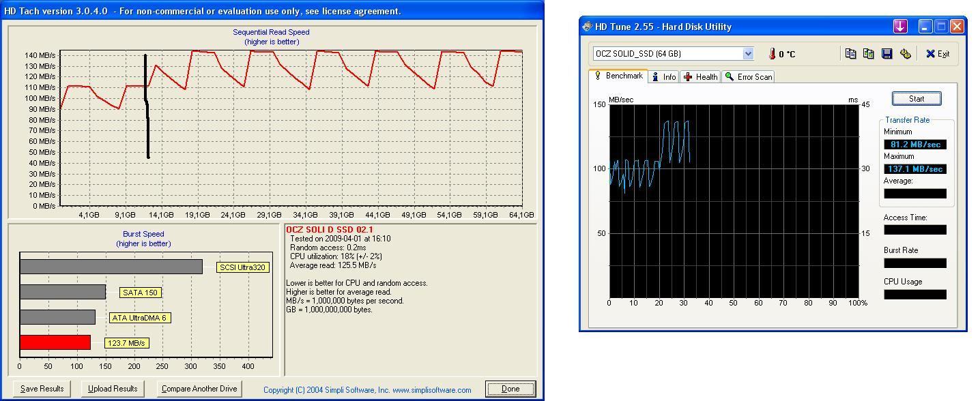The height and width of the screenshot is (401, 980).
Task: Open HD Tune options via wrench icon
Action: pos(906,53)
